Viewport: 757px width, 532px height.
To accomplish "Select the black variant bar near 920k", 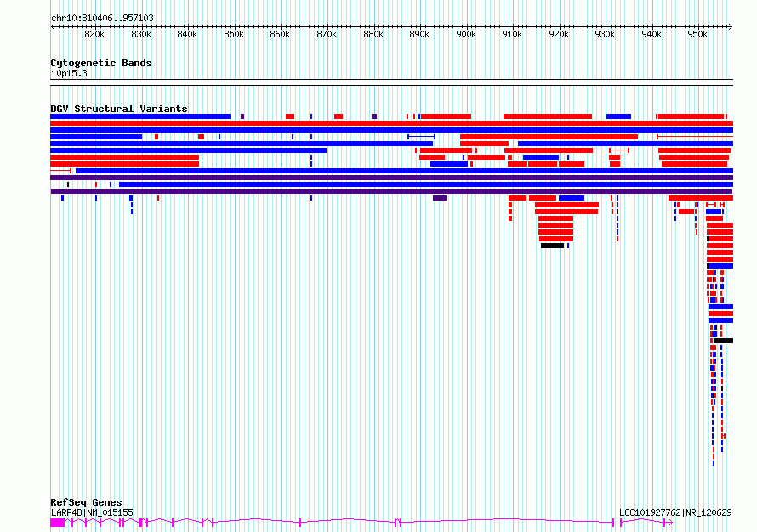I will 552,246.
